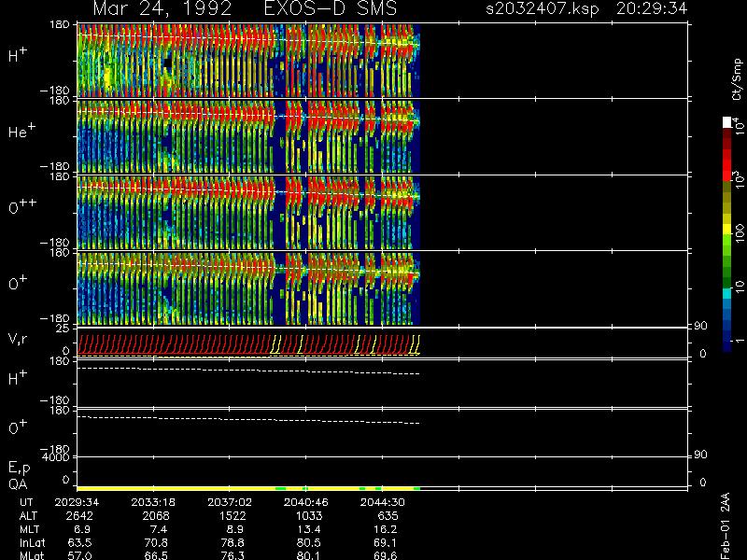Click the MLat value "80.1"

[309, 555]
